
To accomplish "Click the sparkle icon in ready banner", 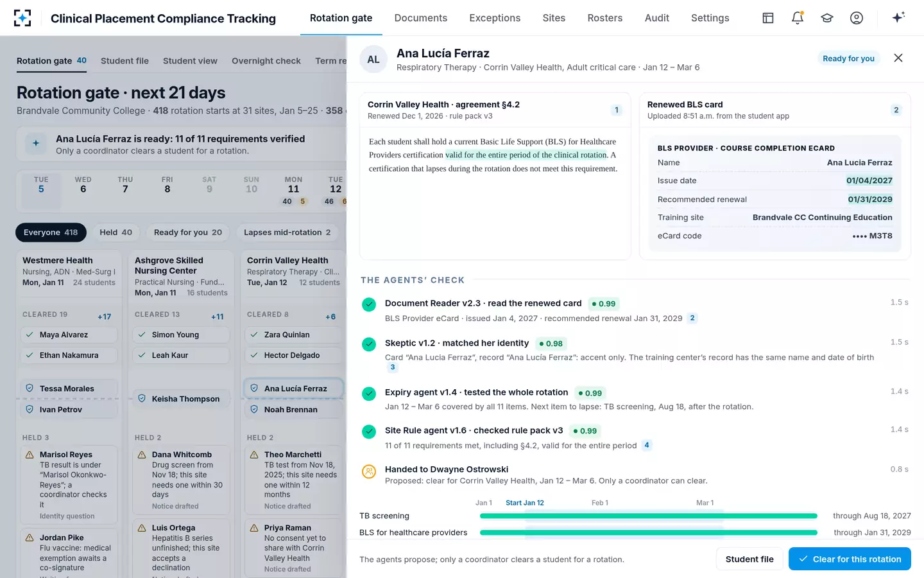I will (36, 144).
